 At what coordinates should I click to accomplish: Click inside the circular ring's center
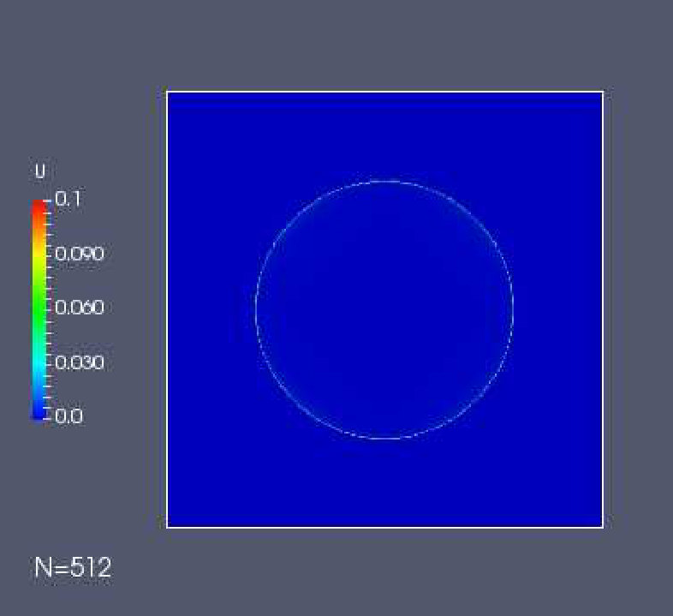coord(384,310)
